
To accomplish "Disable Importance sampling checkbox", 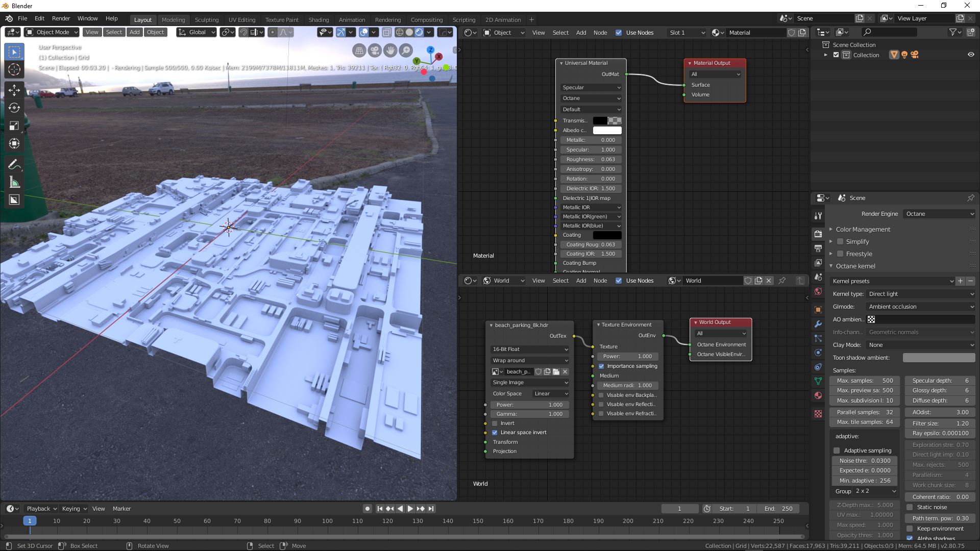I will 601,366.
